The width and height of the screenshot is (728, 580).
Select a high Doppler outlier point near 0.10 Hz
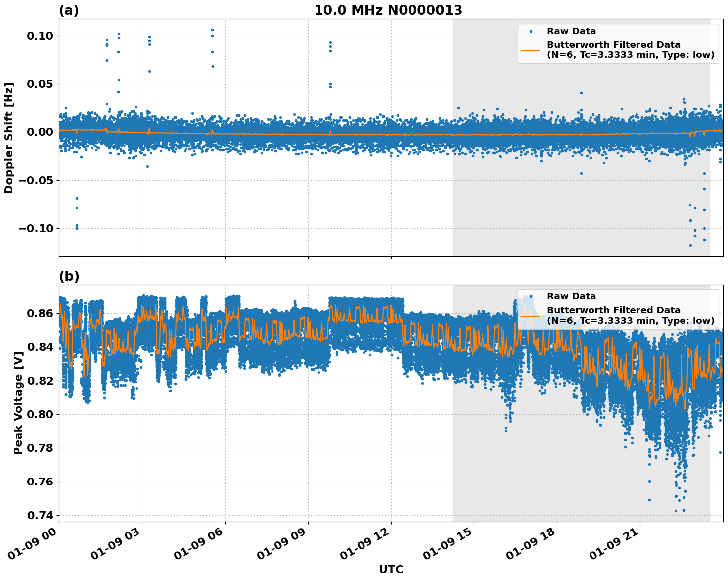pyautogui.click(x=211, y=30)
